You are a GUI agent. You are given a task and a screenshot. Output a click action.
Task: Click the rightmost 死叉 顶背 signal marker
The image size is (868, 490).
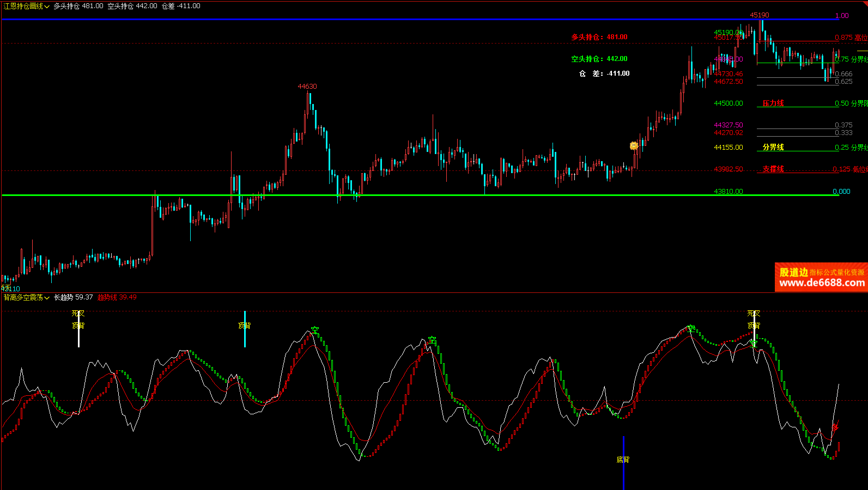point(754,320)
